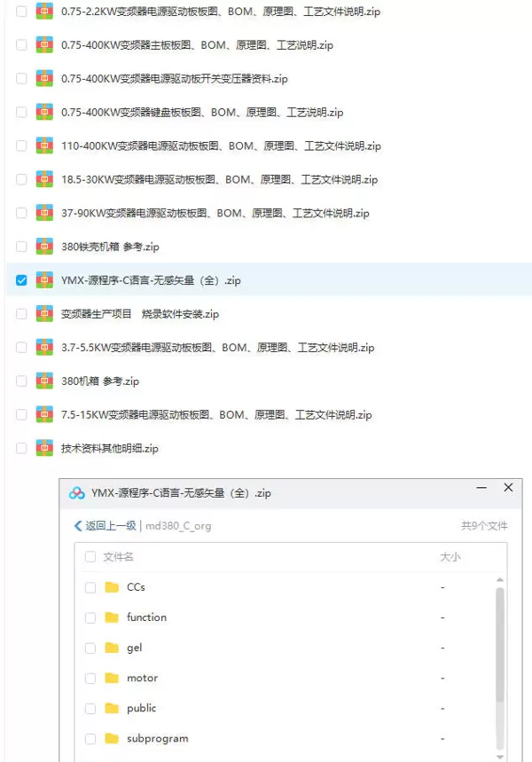Image resolution: width=532 pixels, height=762 pixels.
Task: Click zip icon of 380机箱 参考.zip
Action: 44,381
